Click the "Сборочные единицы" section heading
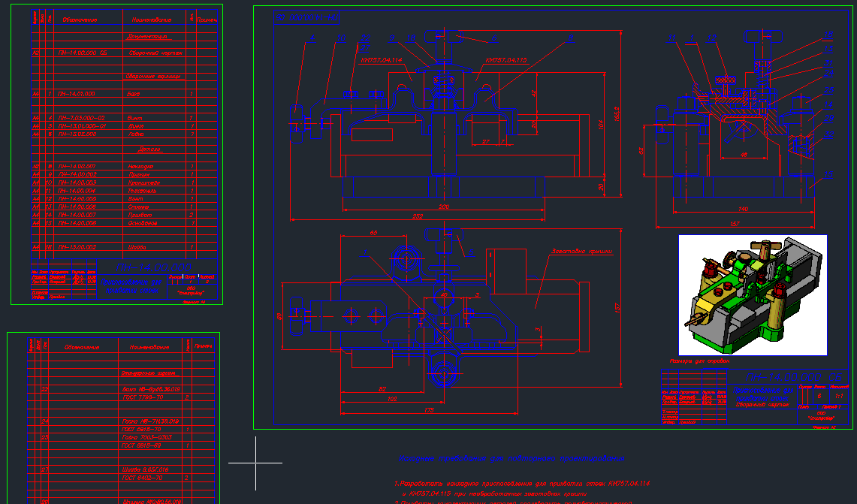The height and width of the screenshot is (504, 857). coord(152,77)
